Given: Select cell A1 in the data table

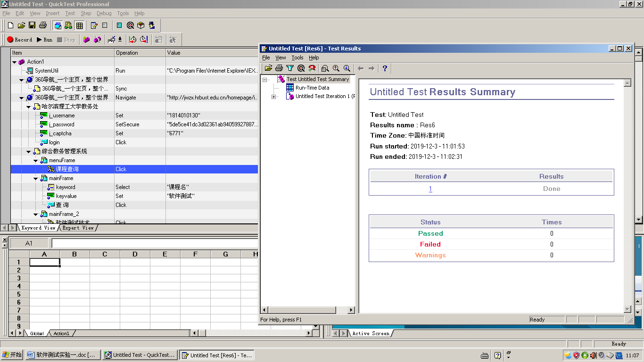Looking at the screenshot, I should point(44,262).
